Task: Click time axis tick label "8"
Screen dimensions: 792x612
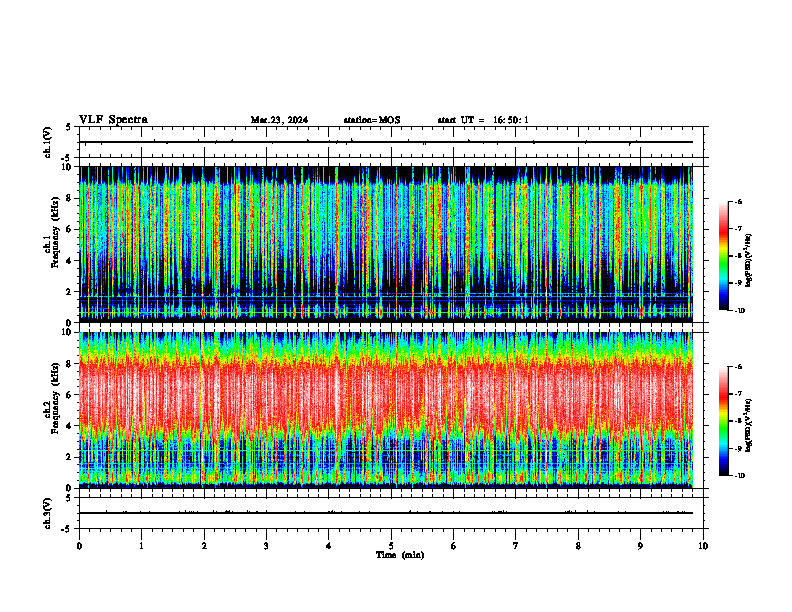Action: tap(578, 546)
